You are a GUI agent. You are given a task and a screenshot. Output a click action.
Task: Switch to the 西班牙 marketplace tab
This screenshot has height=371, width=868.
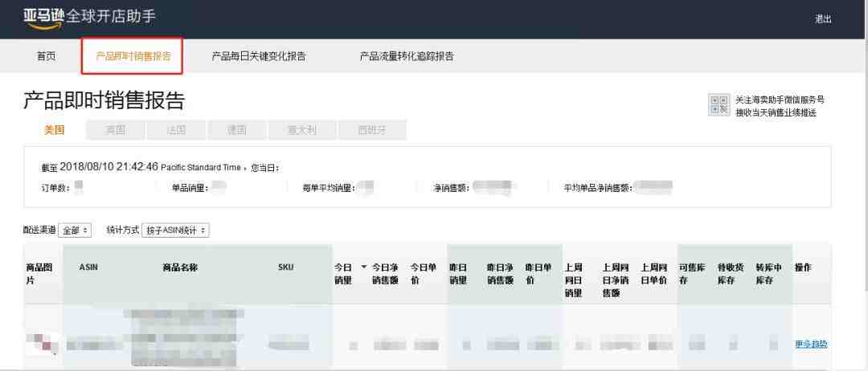tap(371, 130)
